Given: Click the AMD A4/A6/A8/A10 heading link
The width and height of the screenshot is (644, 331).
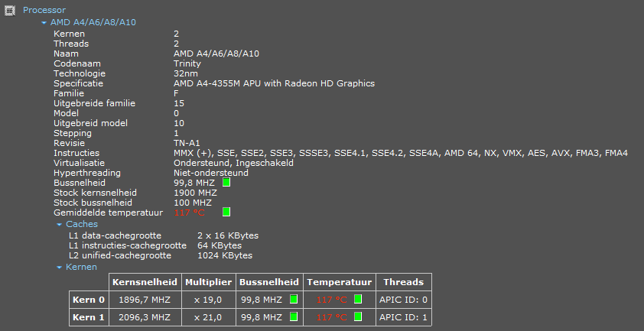Looking at the screenshot, I should pyautogui.click(x=93, y=22).
